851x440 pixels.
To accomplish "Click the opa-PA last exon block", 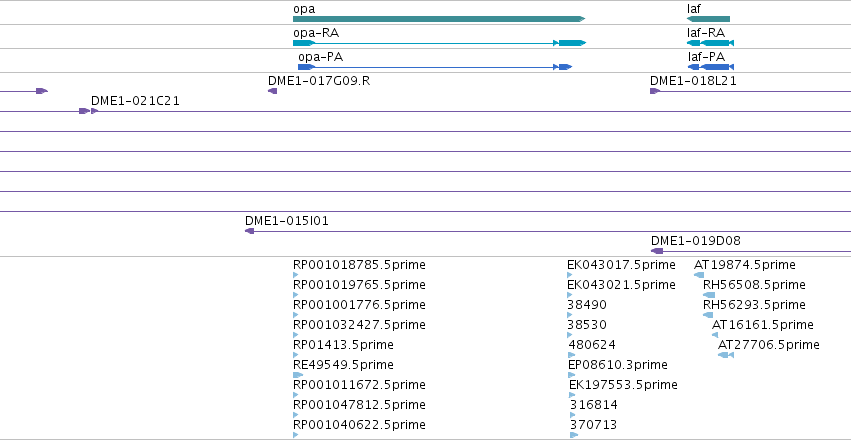I will (x=566, y=67).
